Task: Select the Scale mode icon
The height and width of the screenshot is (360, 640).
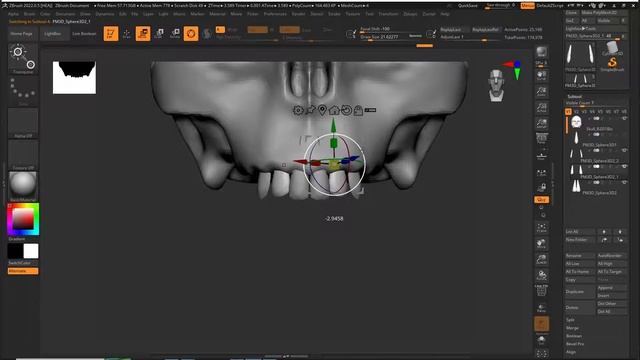Action: (x=159, y=33)
